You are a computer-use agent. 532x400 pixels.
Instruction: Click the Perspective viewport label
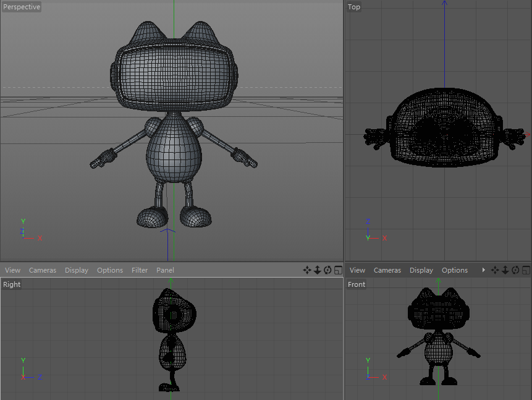[x=22, y=7]
